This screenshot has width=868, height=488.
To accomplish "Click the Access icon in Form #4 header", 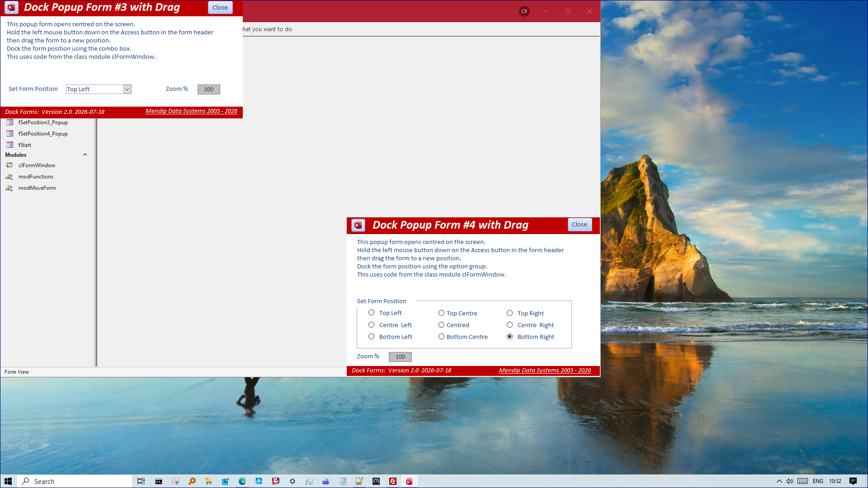I will [358, 225].
